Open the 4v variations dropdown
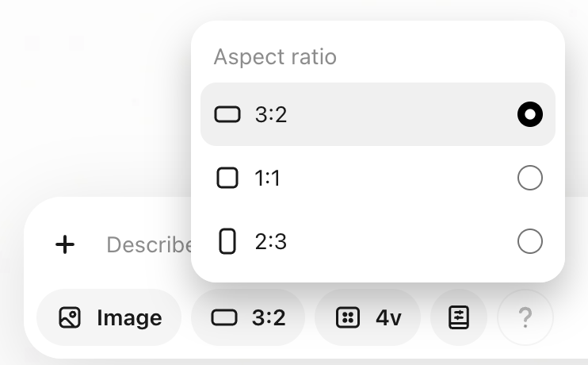Screen dimensions: 588x365 tap(368, 318)
